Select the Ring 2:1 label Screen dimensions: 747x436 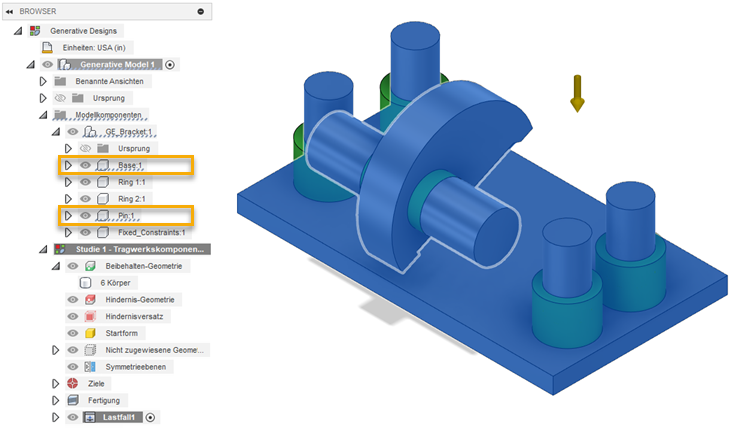[x=132, y=199]
